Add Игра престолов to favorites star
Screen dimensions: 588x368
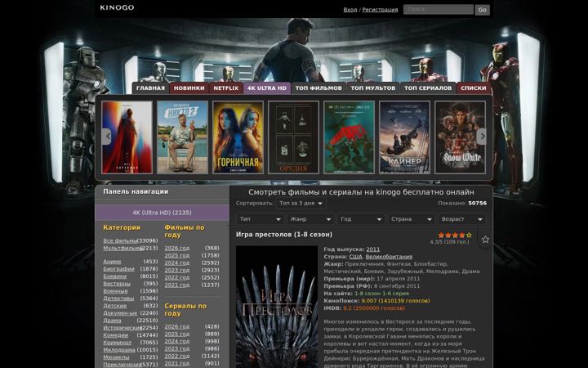click(x=485, y=239)
